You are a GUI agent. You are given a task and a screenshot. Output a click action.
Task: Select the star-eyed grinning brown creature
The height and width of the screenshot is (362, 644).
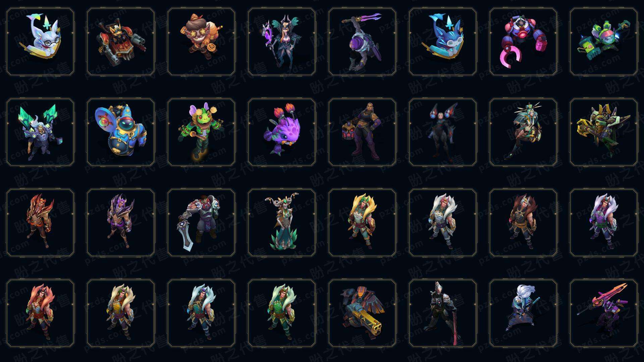(x=201, y=42)
